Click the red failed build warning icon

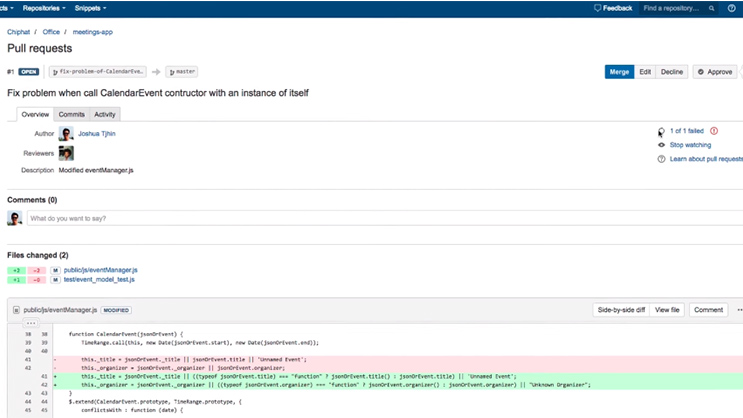click(x=714, y=131)
